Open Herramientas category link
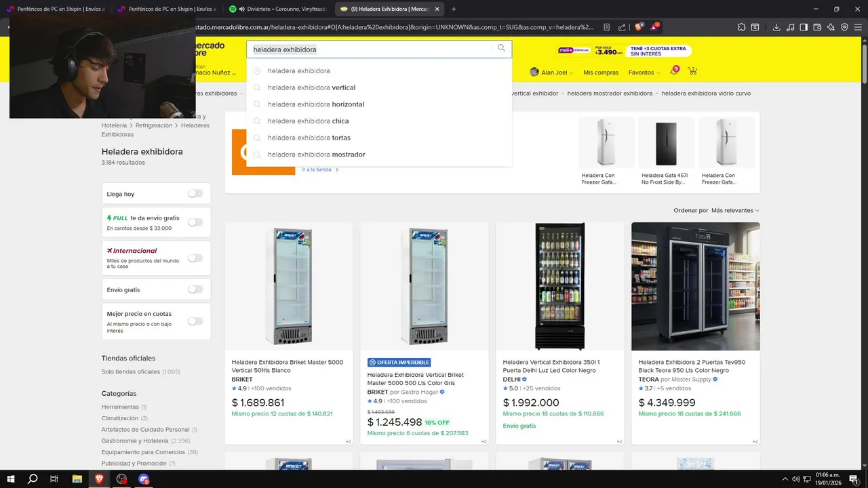The width and height of the screenshot is (868, 488). point(120,407)
